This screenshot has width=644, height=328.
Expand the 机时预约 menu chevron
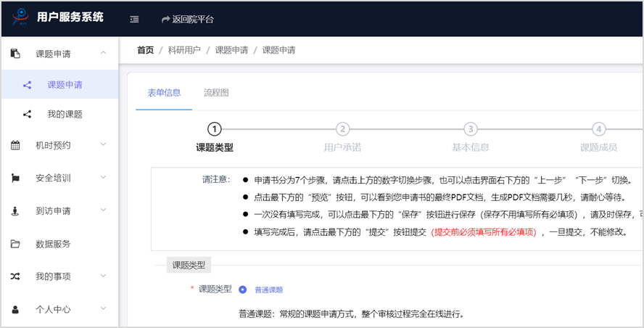104,145
